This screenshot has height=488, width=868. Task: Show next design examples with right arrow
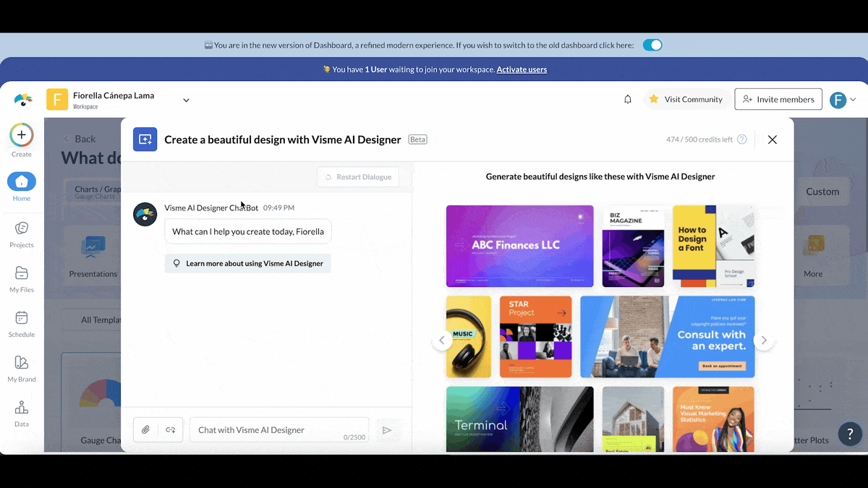tap(764, 341)
